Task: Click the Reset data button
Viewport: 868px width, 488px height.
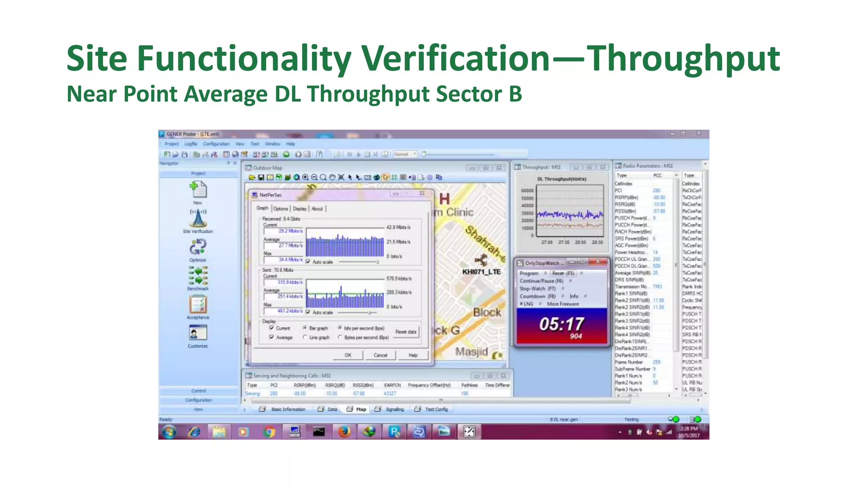Action: (406, 332)
